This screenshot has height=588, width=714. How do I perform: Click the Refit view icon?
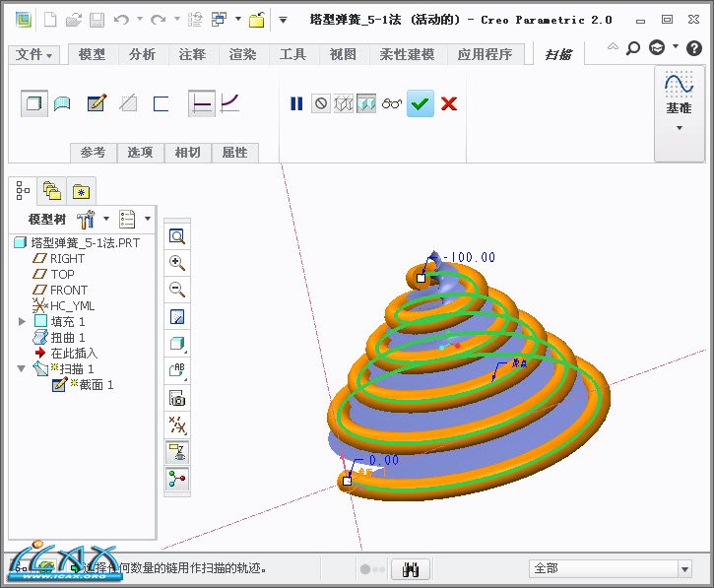point(176,236)
